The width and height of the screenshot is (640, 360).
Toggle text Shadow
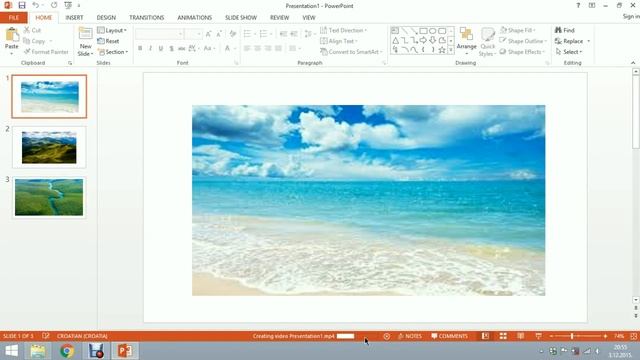[x=171, y=49]
